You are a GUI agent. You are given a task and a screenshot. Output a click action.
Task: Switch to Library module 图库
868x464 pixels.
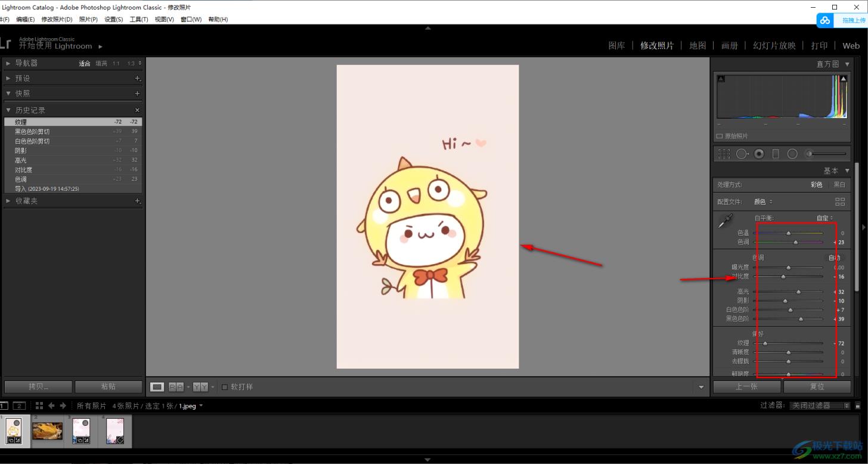point(616,45)
